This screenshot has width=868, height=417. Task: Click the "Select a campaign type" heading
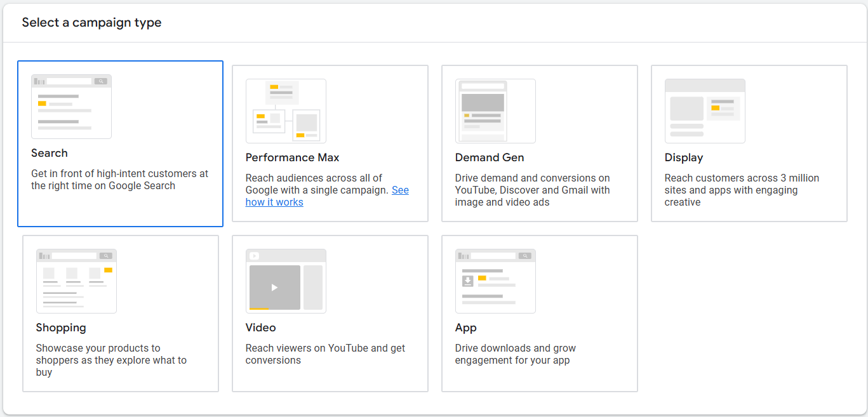coord(92,23)
